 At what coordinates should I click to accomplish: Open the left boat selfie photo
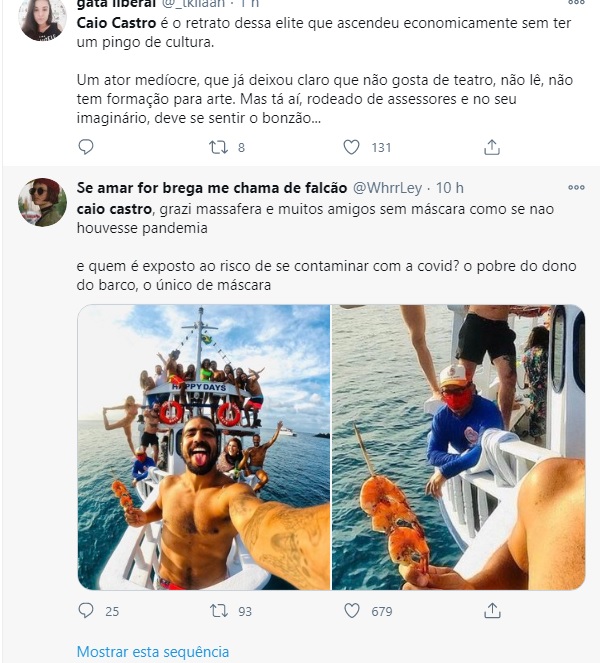(204, 447)
